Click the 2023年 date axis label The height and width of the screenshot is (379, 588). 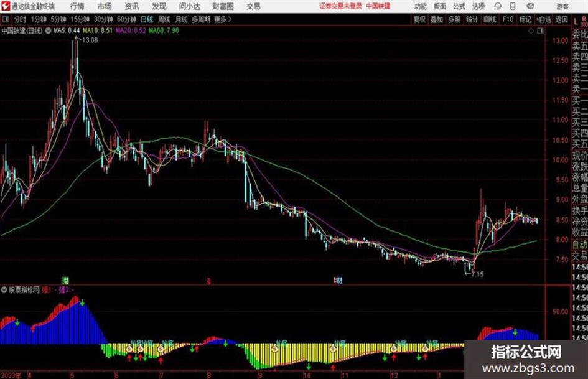(x=11, y=375)
